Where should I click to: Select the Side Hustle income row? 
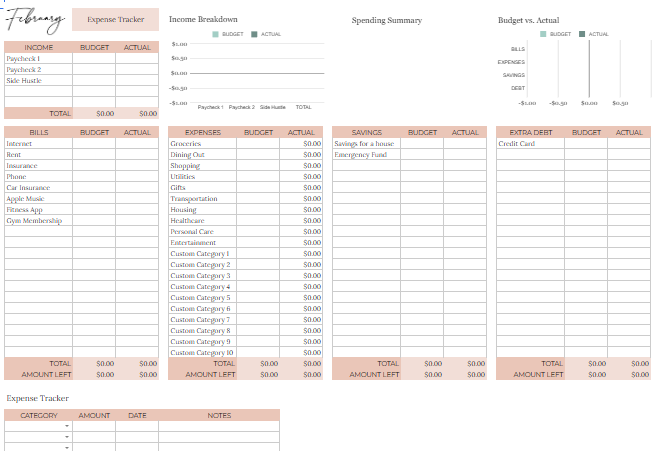[81, 81]
